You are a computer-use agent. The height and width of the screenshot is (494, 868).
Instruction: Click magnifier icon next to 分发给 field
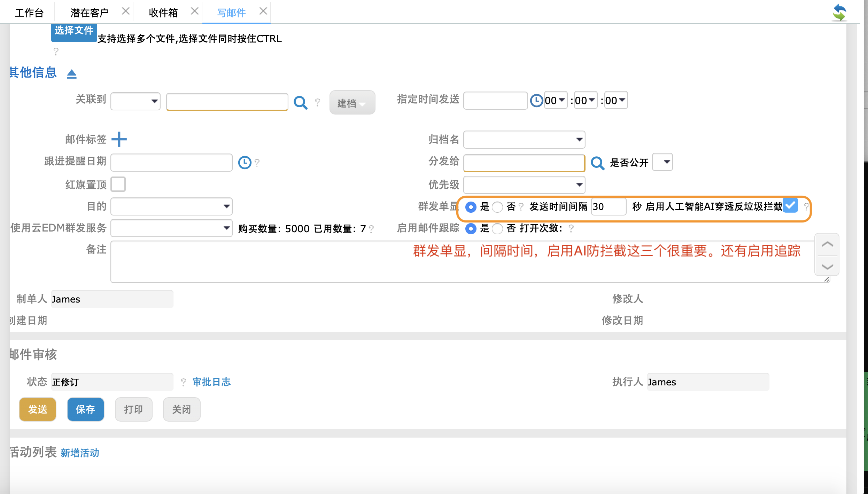[x=597, y=163]
